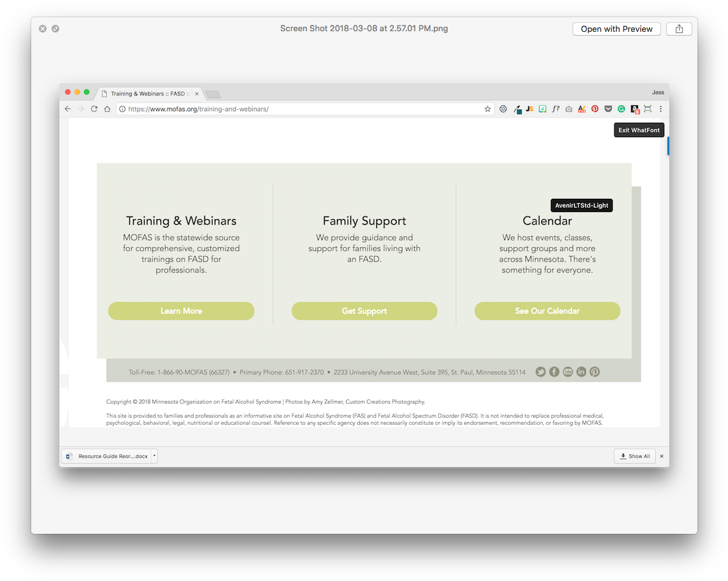Image resolution: width=728 pixels, height=581 pixels.
Task: Click the WhatFont f? extension icon
Action: point(555,109)
